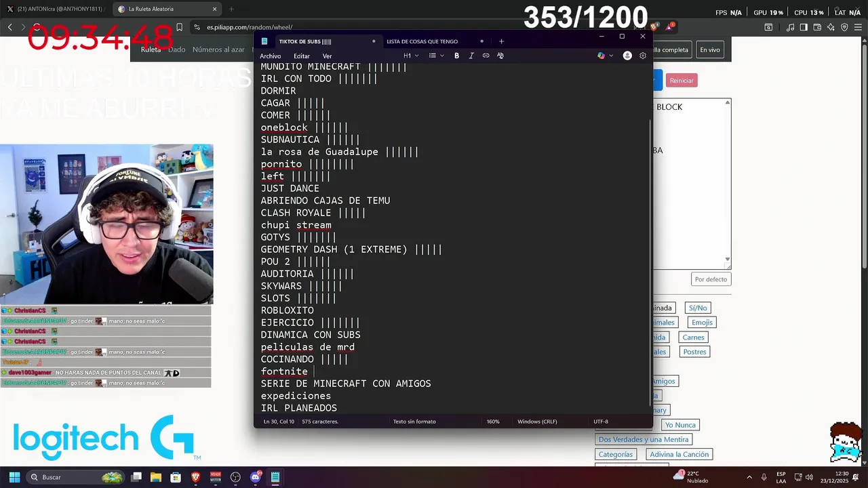
Task: Click the Brave Shields lion icon
Action: tap(654, 27)
